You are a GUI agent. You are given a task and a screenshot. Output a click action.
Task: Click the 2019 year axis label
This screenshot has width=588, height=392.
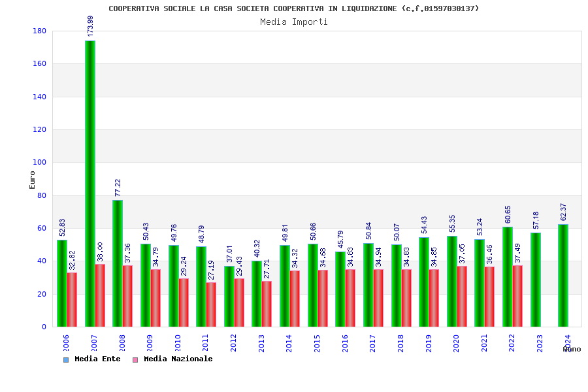coord(429,343)
